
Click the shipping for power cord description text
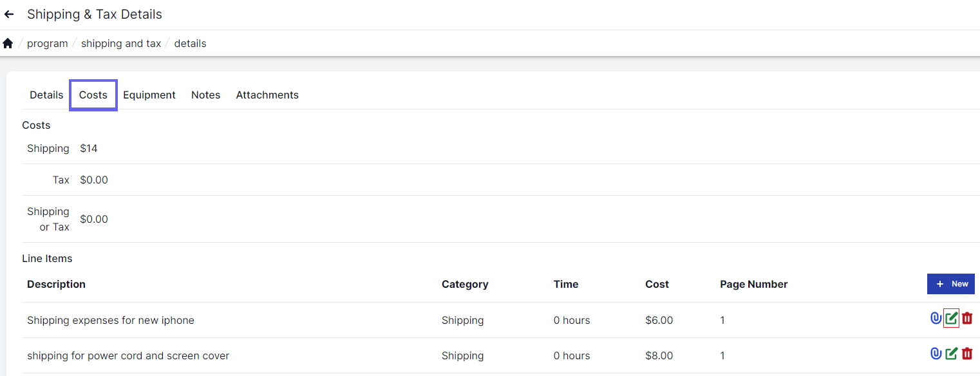point(128,355)
